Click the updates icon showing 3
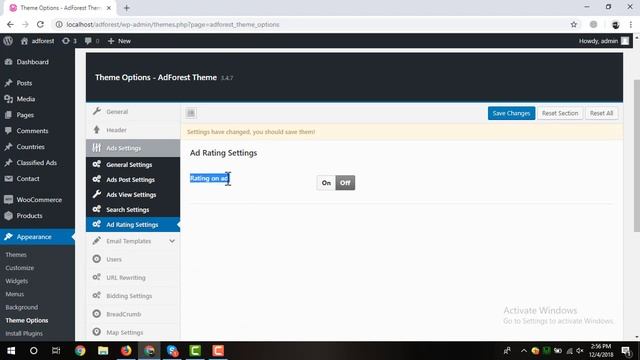The image size is (640, 360). (x=69, y=41)
